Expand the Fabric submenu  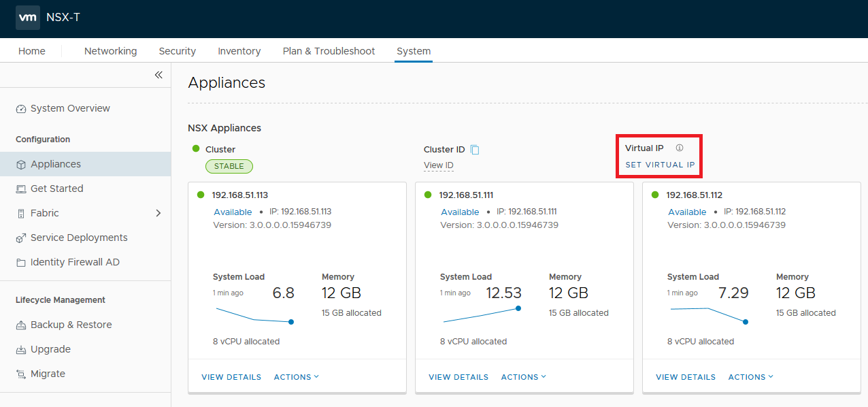click(158, 213)
